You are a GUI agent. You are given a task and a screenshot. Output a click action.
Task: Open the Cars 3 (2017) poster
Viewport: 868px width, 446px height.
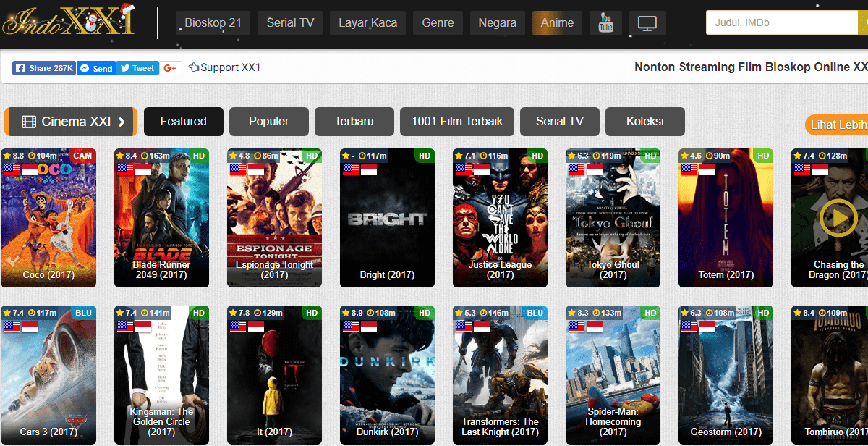point(48,376)
